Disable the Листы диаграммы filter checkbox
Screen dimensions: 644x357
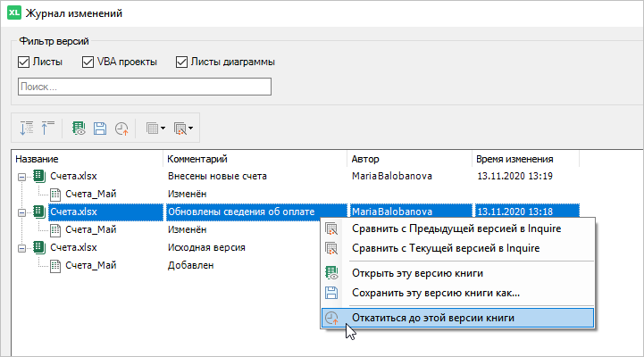click(182, 62)
